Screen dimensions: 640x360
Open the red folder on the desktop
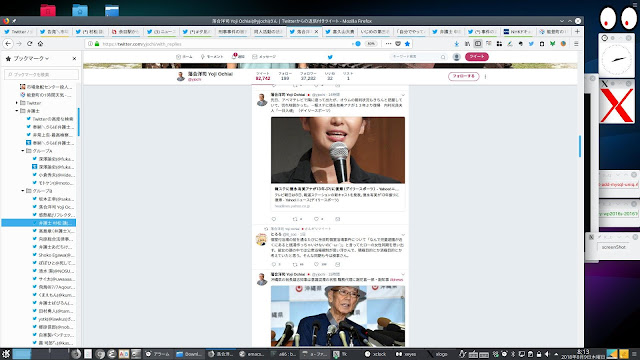48,10
